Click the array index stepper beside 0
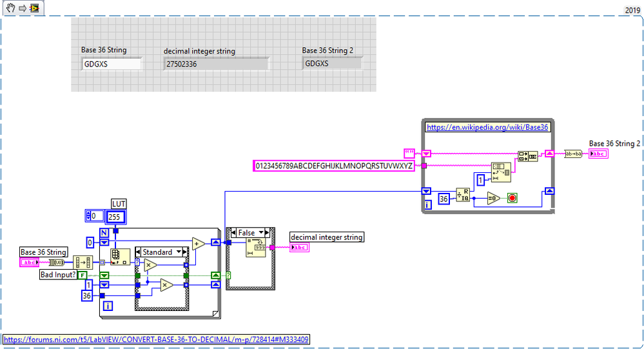644x349 pixels. [x=88, y=216]
